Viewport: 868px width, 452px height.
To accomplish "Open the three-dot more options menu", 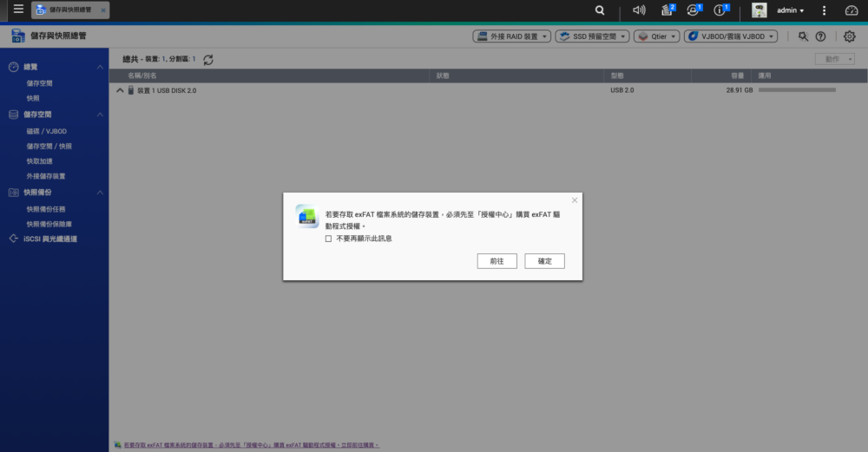I will tap(824, 10).
